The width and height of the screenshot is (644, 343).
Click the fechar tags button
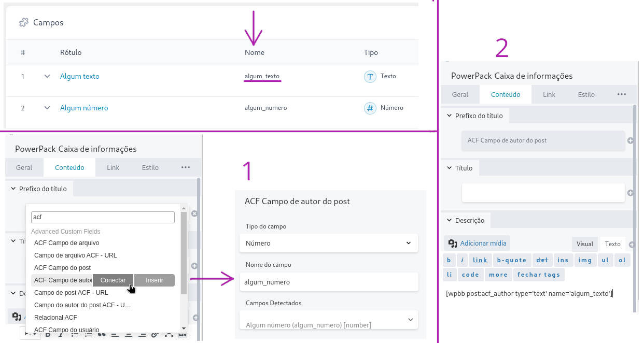coord(539,275)
